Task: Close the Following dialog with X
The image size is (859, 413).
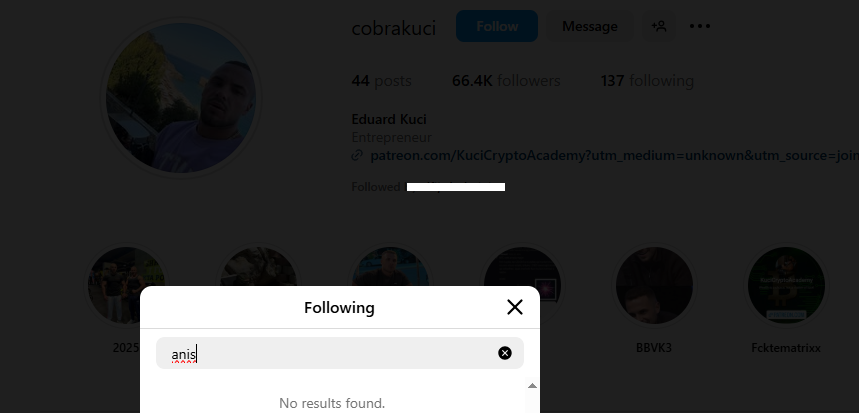Action: pos(515,307)
